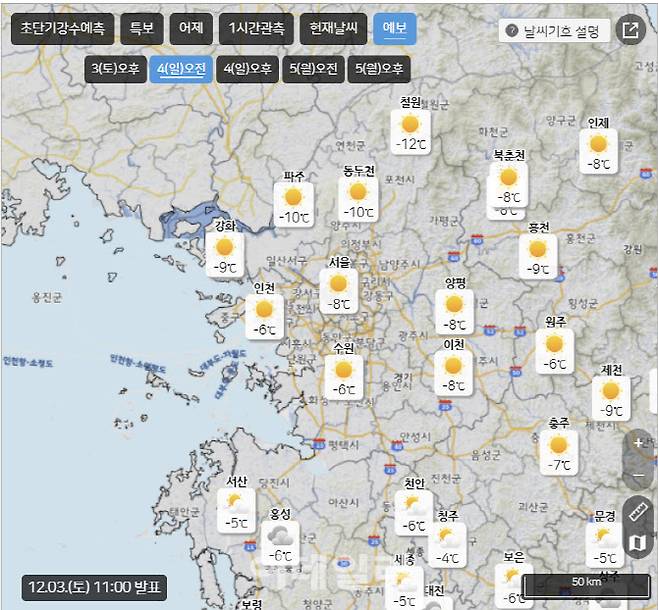The width and height of the screenshot is (658, 610).
Task: Click the 북춘천 sunny weather icon
Action: point(509,177)
